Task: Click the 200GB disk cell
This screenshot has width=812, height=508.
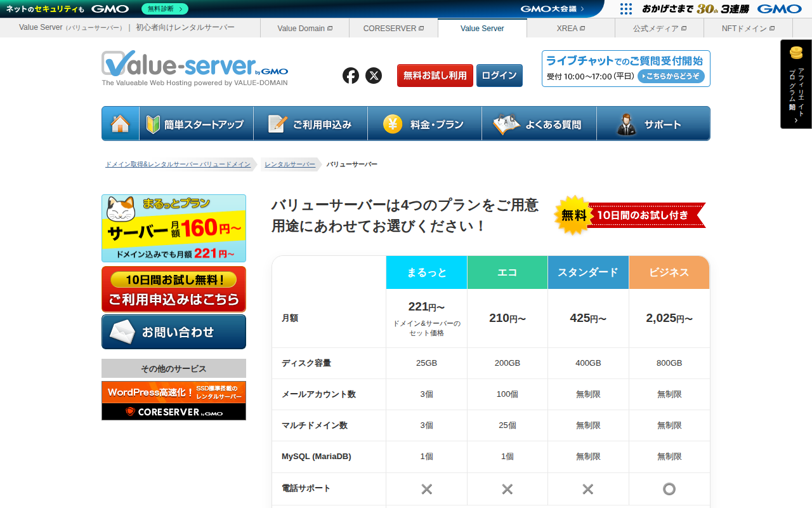Action: (507, 363)
